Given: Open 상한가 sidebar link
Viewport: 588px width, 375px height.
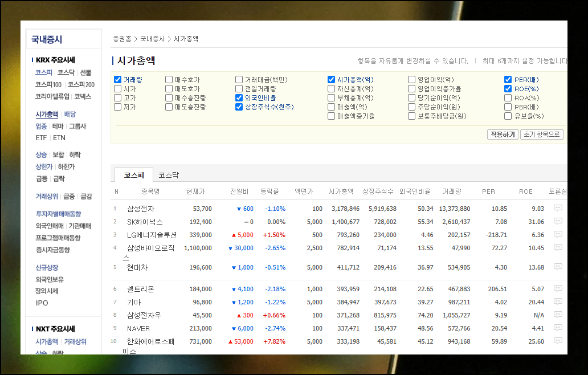Looking at the screenshot, I should 44,166.
